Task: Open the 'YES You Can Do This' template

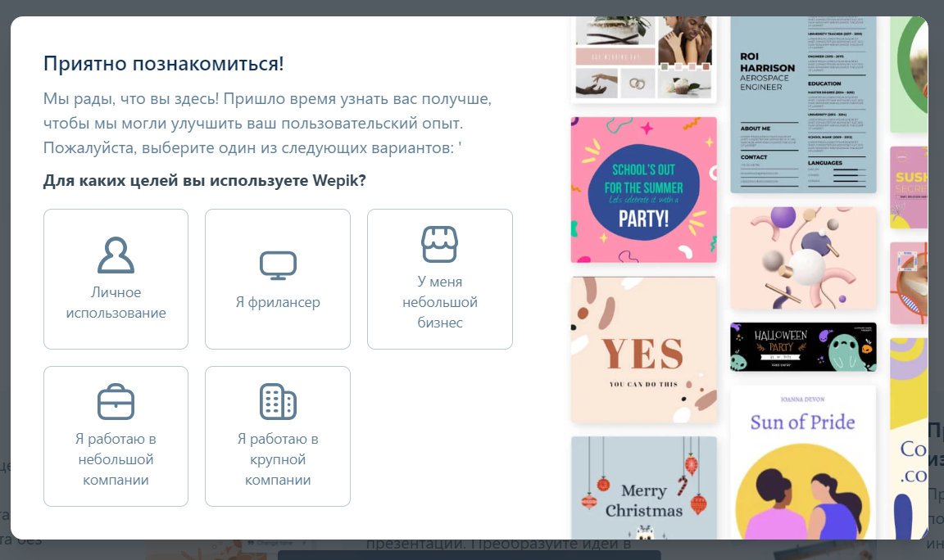Action: (x=643, y=350)
